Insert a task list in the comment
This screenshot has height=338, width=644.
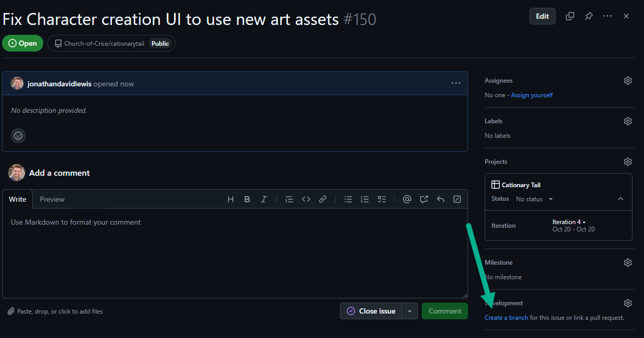(382, 199)
